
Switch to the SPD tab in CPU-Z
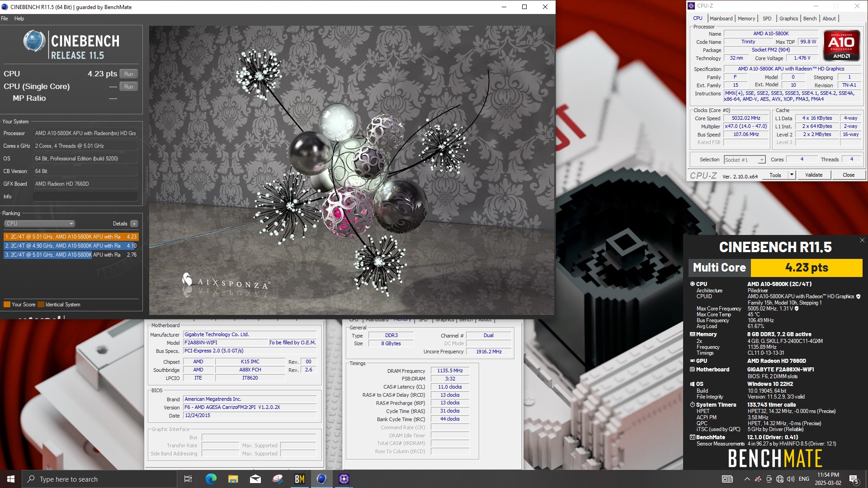[767, 19]
